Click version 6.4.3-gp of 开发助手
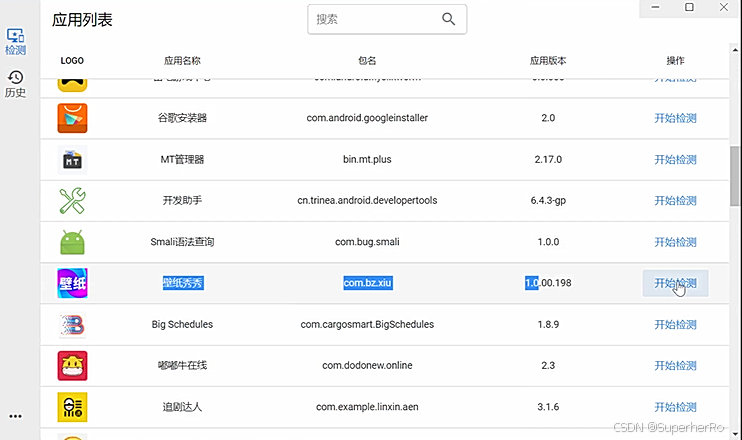 point(548,201)
